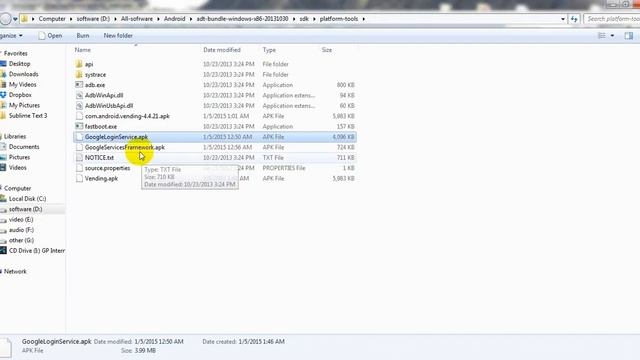Click the folder icon in address bar
The image size is (640, 360).
point(24,19)
